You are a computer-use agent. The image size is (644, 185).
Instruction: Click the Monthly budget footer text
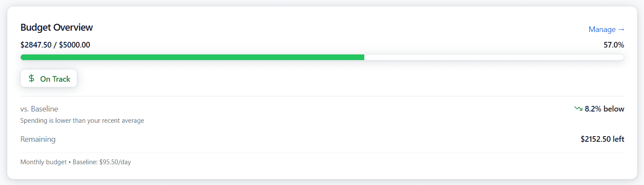[x=43, y=162]
